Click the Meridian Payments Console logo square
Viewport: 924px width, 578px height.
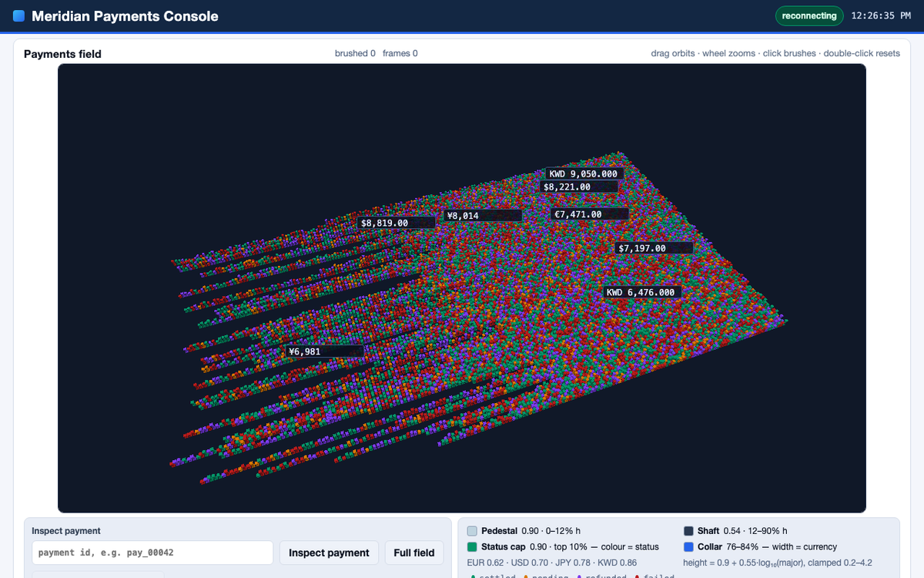(19, 16)
